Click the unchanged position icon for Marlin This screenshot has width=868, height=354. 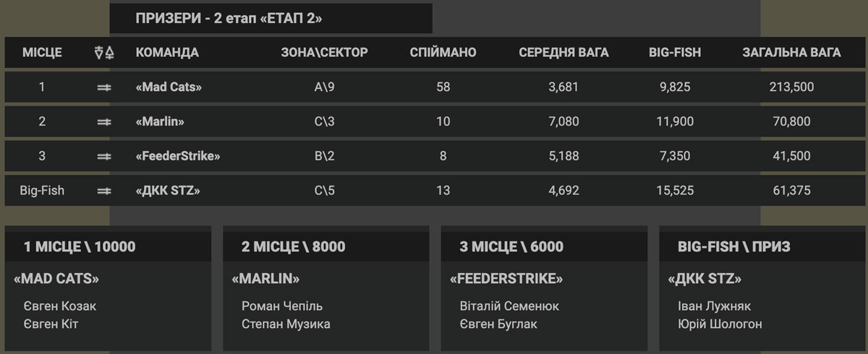coord(104,122)
